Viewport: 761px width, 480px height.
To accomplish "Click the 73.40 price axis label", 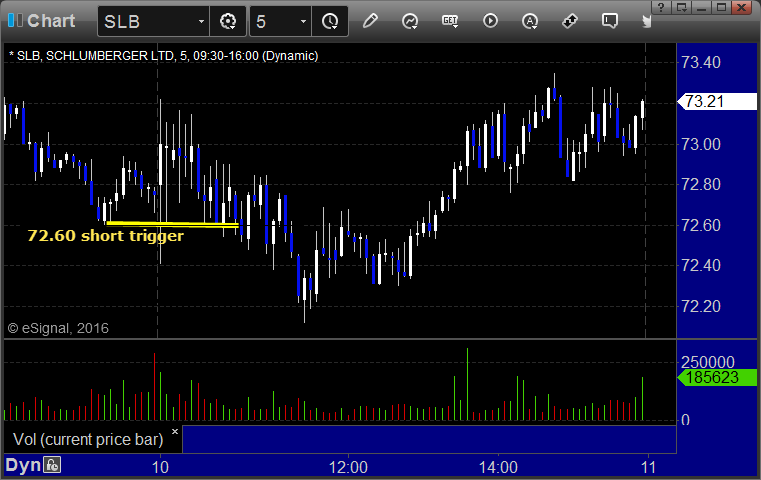I will [x=701, y=63].
